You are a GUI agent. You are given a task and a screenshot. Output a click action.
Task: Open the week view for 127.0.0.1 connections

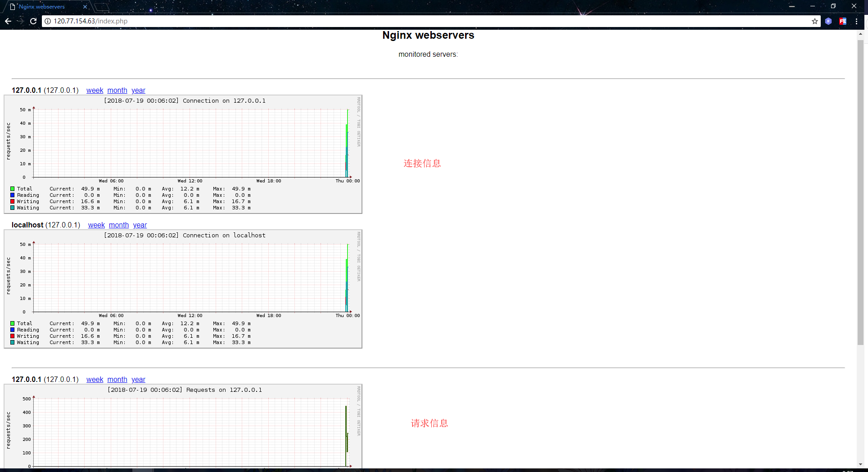point(95,90)
